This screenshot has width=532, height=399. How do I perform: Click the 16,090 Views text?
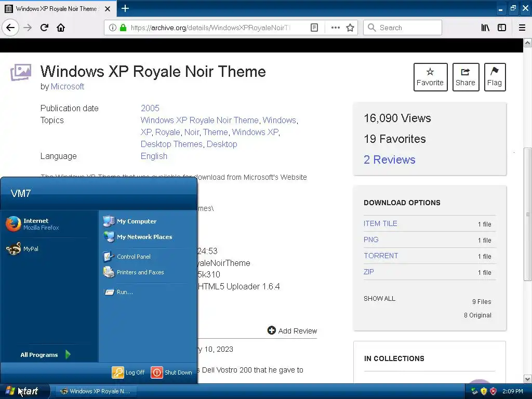click(x=397, y=118)
